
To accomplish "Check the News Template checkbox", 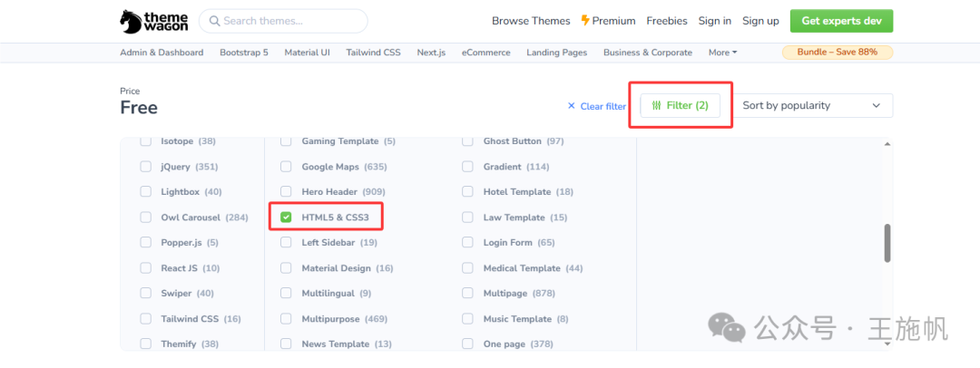I will [286, 344].
